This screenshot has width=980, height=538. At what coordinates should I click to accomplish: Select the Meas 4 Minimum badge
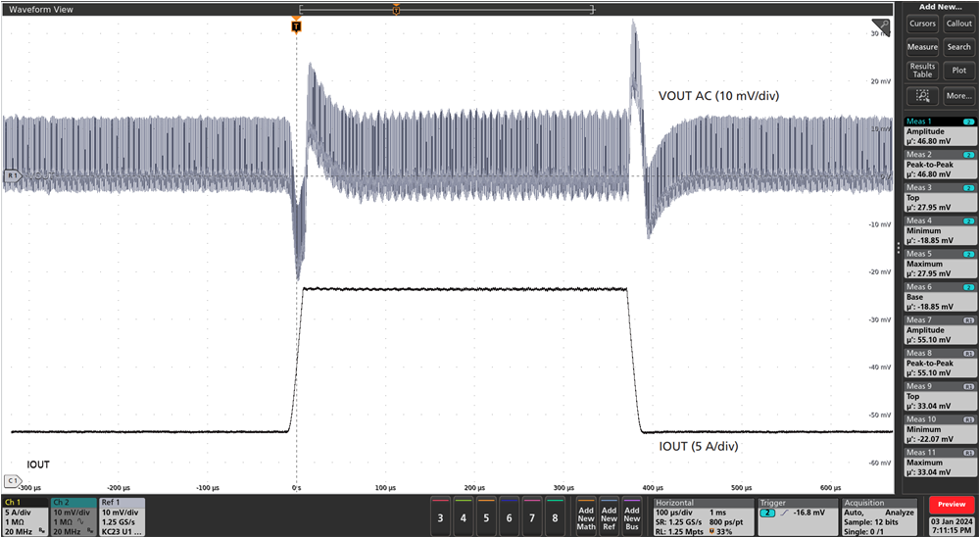(x=940, y=231)
